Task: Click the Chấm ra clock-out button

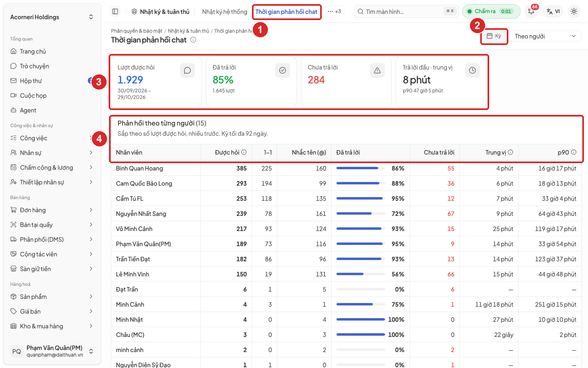Action: pos(491,11)
